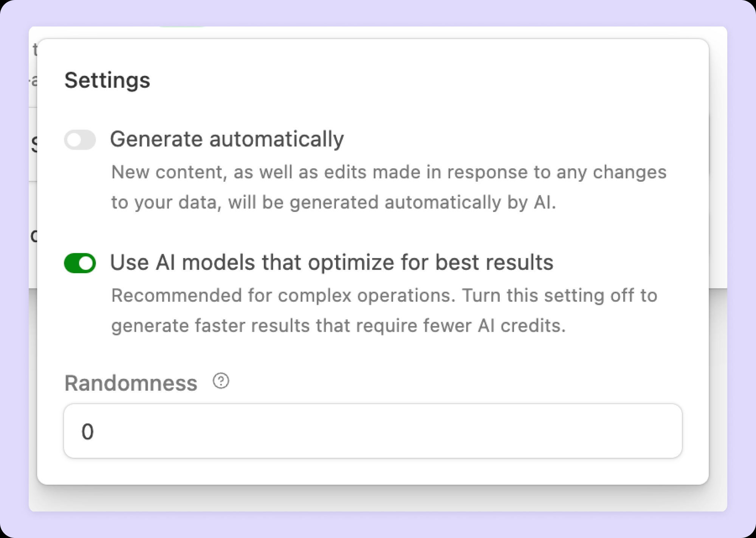The image size is (756, 538).
Task: Click the Randomness label text
Action: coord(131,383)
